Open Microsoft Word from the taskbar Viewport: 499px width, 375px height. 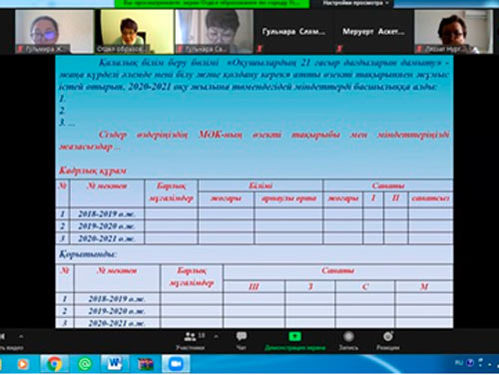pos(115,364)
